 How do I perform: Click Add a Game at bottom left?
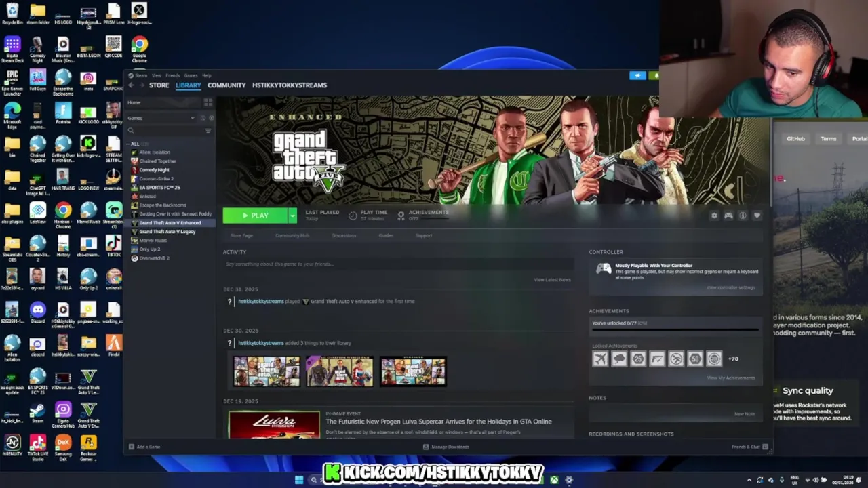[144, 447]
